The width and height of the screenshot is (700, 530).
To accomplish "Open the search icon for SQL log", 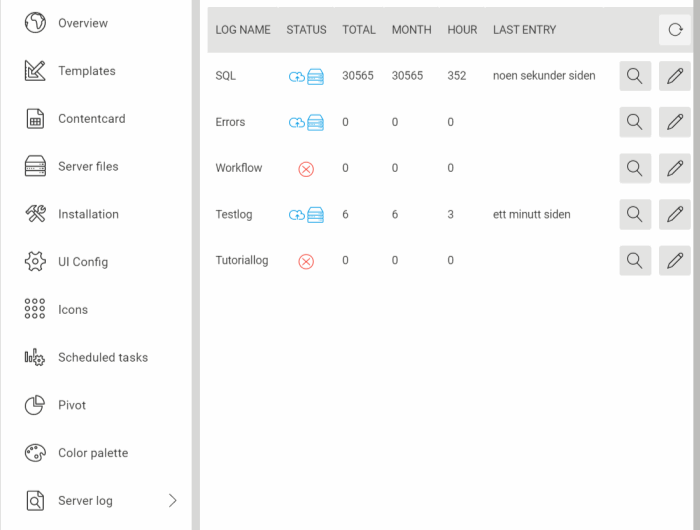I will point(635,76).
